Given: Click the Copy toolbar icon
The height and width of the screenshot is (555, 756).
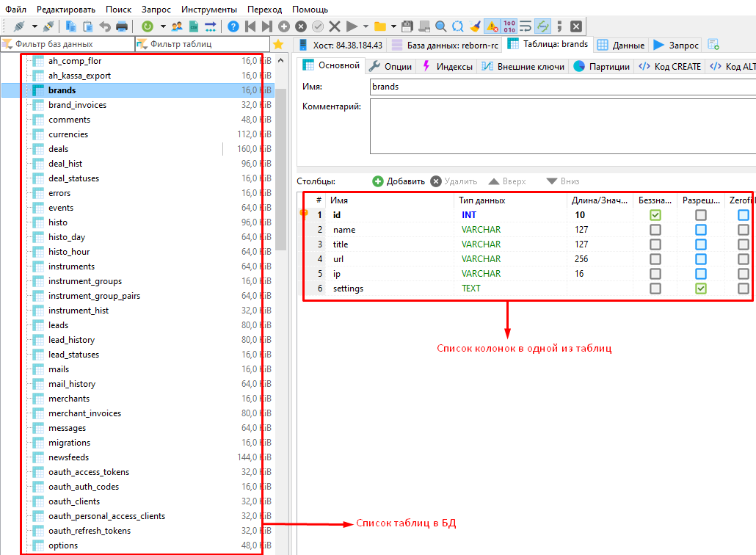Looking at the screenshot, I should click(71, 26).
